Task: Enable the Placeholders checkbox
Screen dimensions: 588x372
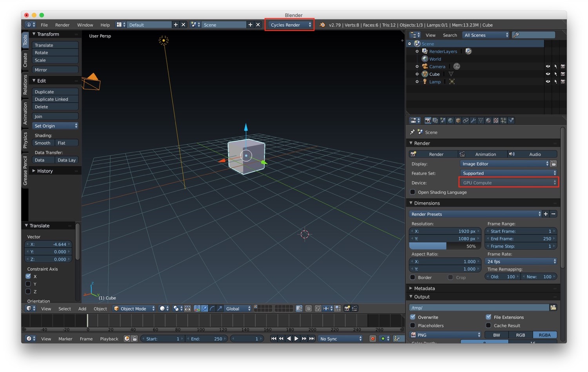Action: 412,325
